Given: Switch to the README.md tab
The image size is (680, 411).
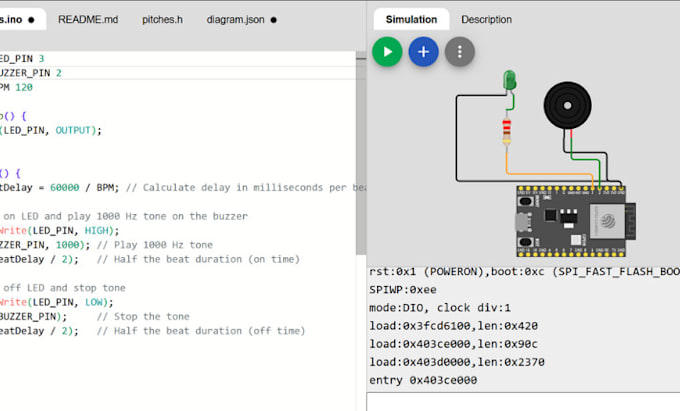Looking at the screenshot, I should click(89, 19).
